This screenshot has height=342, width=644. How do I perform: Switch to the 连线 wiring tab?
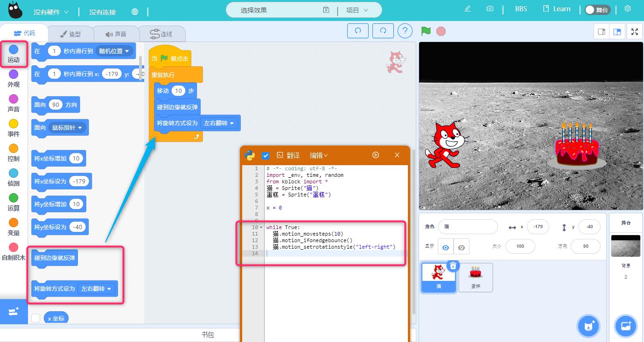pos(161,34)
